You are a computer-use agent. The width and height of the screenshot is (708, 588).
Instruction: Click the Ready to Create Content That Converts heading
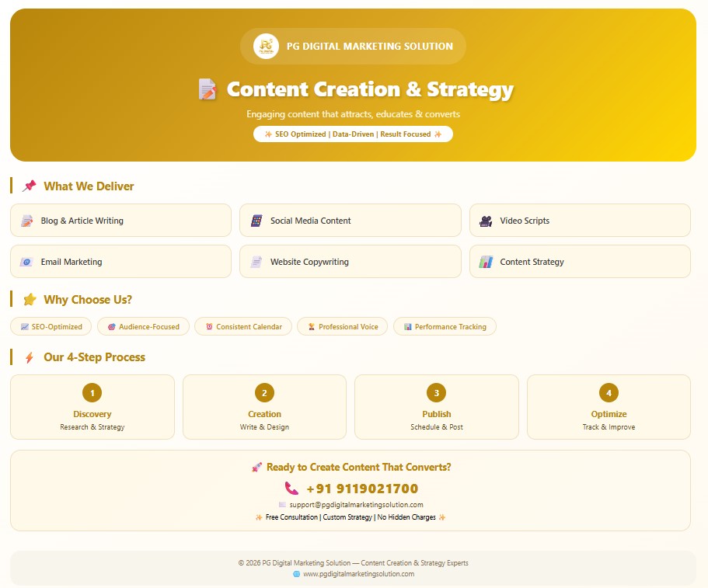(x=358, y=467)
